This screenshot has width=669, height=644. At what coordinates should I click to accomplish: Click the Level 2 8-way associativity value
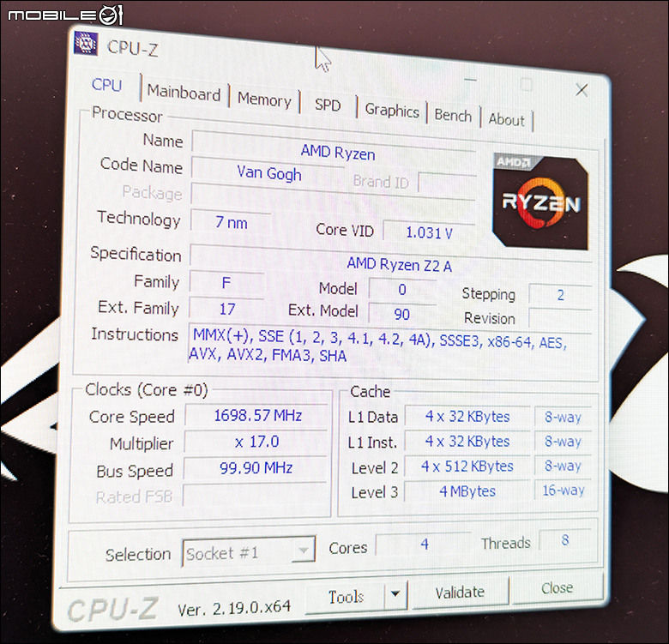coord(564,466)
